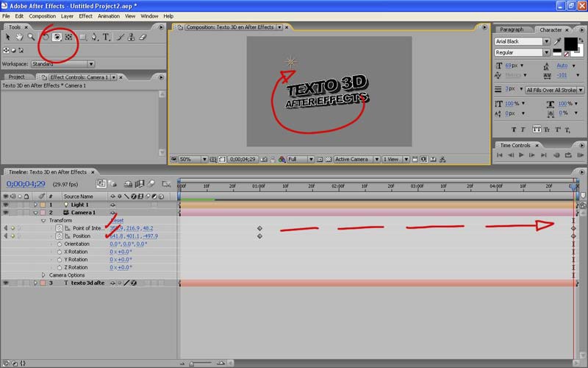Select the Eraser tool
The image size is (588, 368).
[143, 37]
